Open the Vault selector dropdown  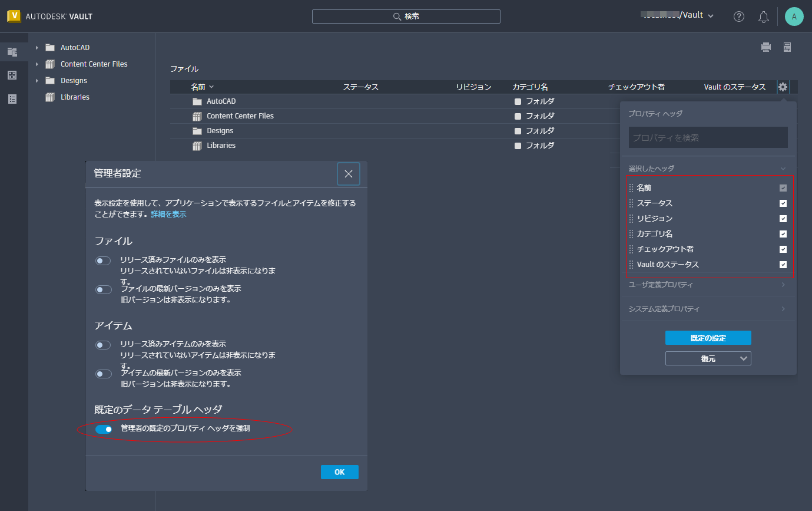678,16
